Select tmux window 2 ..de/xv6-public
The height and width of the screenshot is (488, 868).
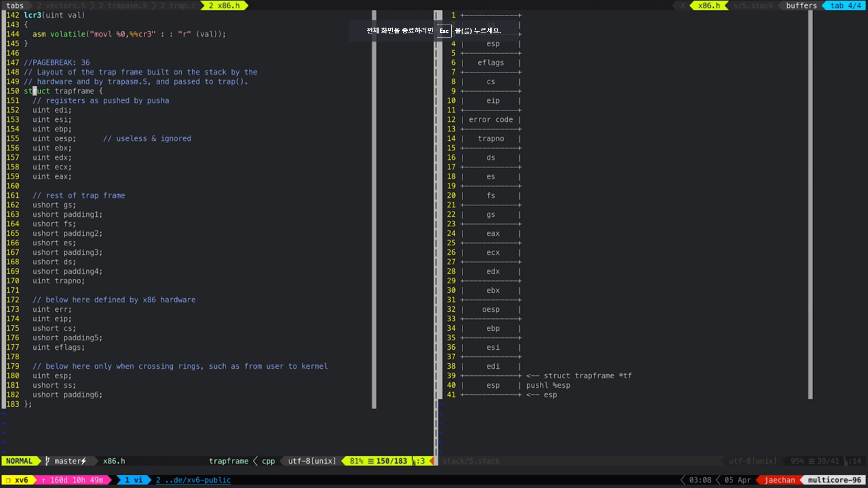(193, 480)
